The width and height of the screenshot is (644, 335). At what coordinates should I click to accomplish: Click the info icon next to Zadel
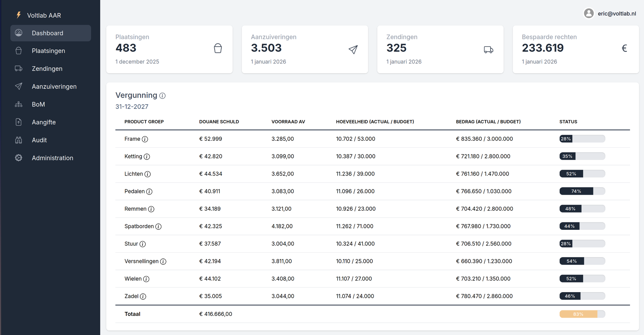(x=144, y=296)
